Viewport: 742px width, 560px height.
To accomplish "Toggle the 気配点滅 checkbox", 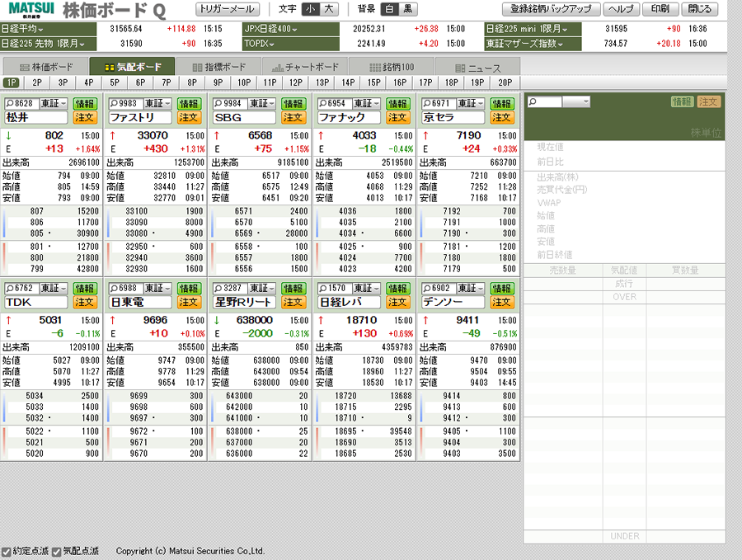I will (x=57, y=552).
